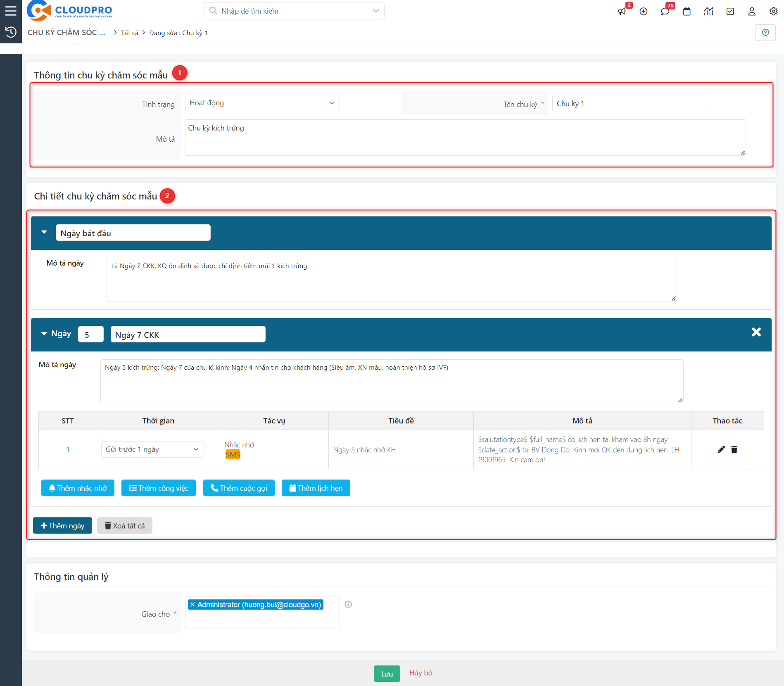Open the calendar icon in top bar
Image resolution: width=784 pixels, height=686 pixels.
pos(687,11)
